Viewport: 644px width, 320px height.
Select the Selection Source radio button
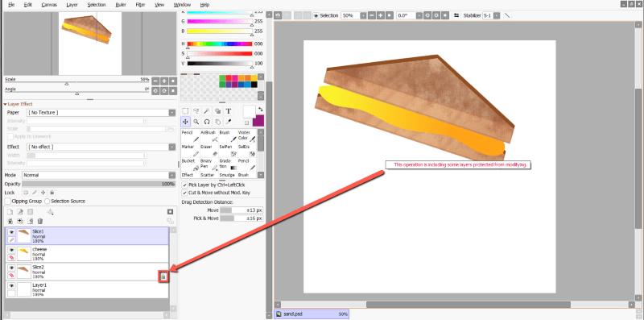[47, 202]
